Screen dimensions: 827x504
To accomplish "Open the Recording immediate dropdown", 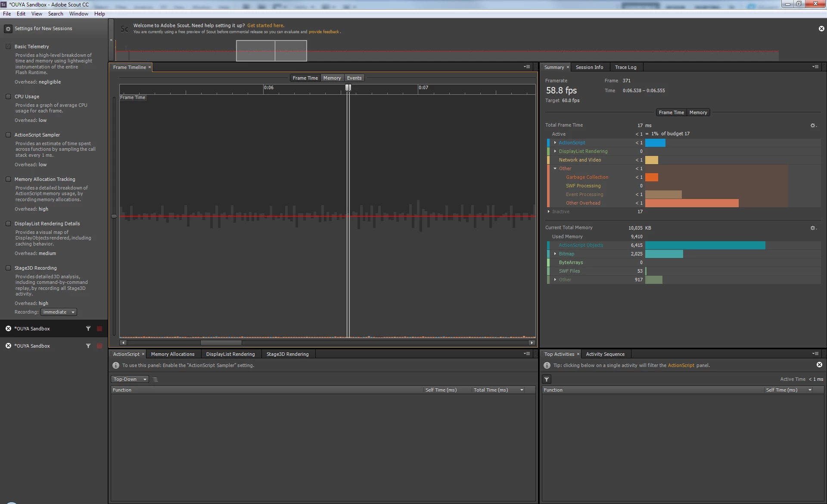I will coord(59,312).
